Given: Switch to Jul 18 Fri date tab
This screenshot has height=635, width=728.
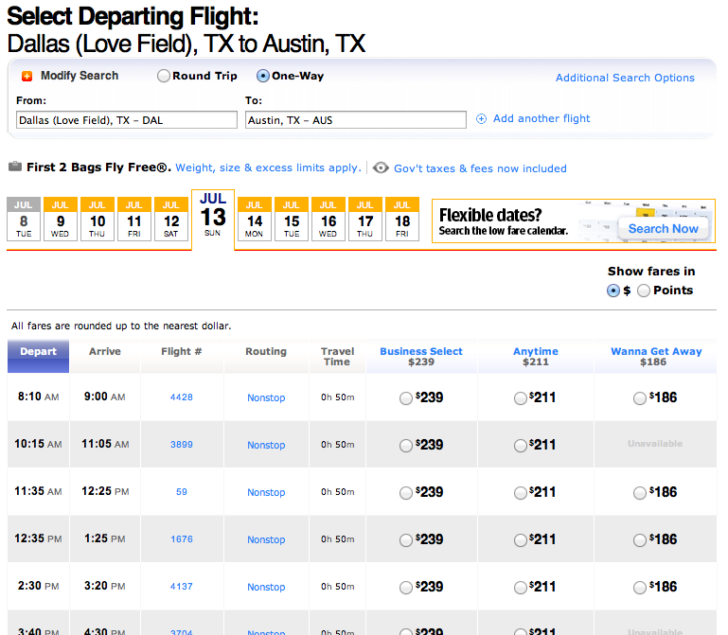Looking at the screenshot, I should (402, 219).
